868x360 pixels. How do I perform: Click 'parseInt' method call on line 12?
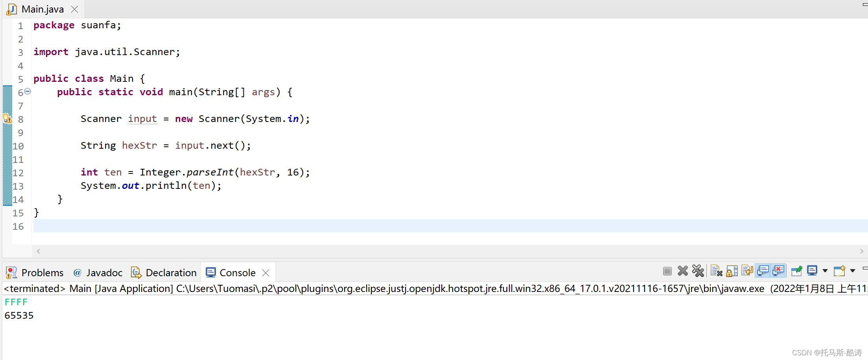click(210, 172)
